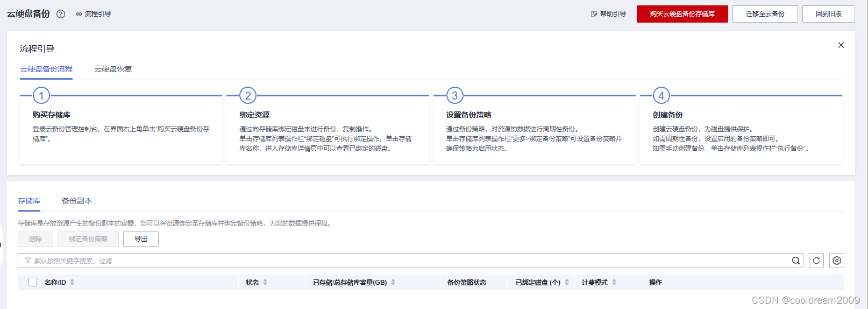
Task: Close the 流程引导 panel with X
Action: [x=841, y=45]
